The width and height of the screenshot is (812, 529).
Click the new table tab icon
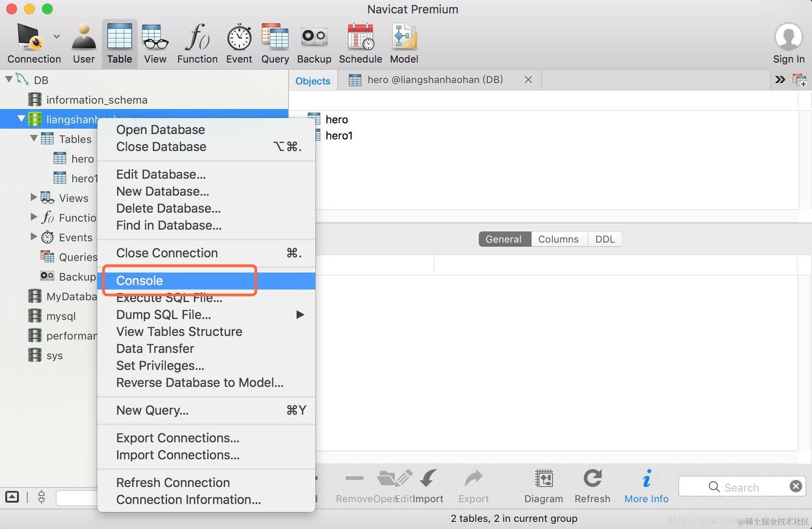coord(799,80)
